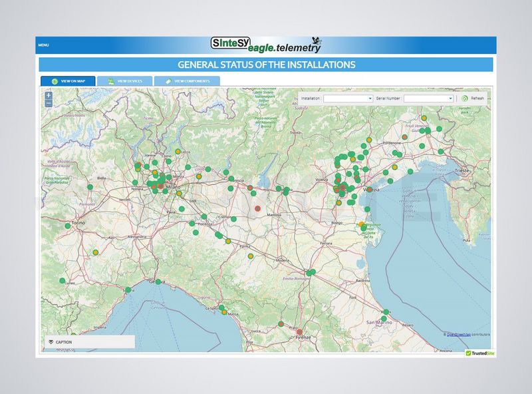532x394 pixels.
Task: Open the MENU in the top header
Action: [x=43, y=45]
